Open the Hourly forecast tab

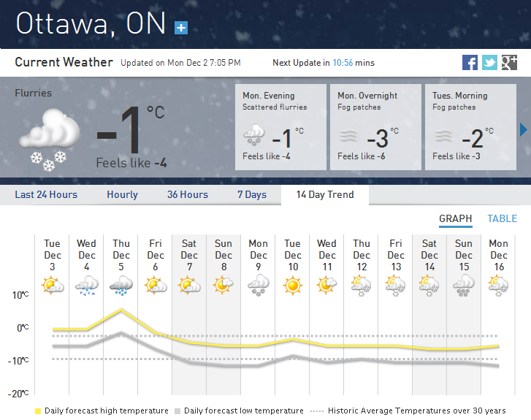coord(122,195)
